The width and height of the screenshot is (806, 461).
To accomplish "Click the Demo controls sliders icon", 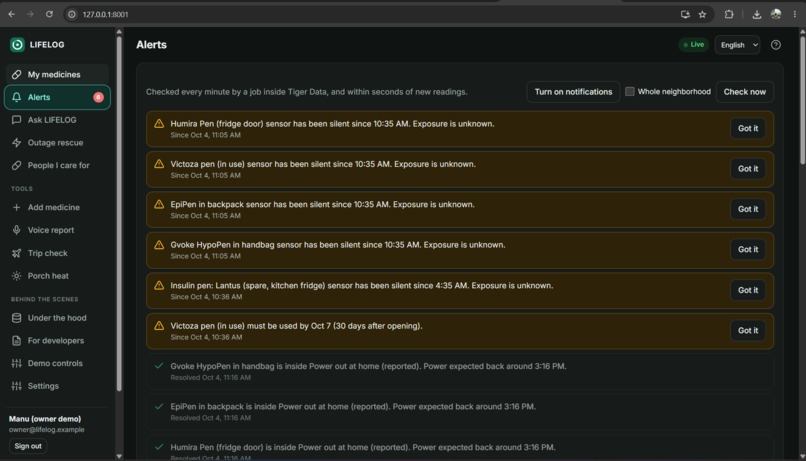I will point(16,363).
